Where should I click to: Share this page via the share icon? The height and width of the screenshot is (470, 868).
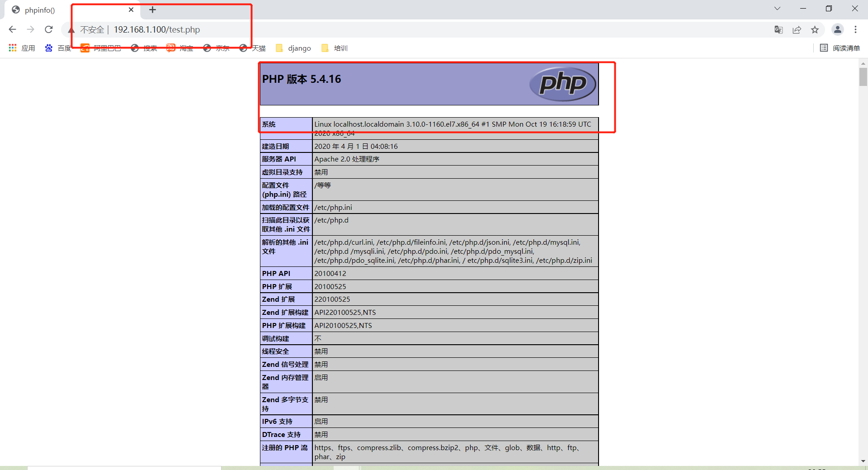point(797,29)
